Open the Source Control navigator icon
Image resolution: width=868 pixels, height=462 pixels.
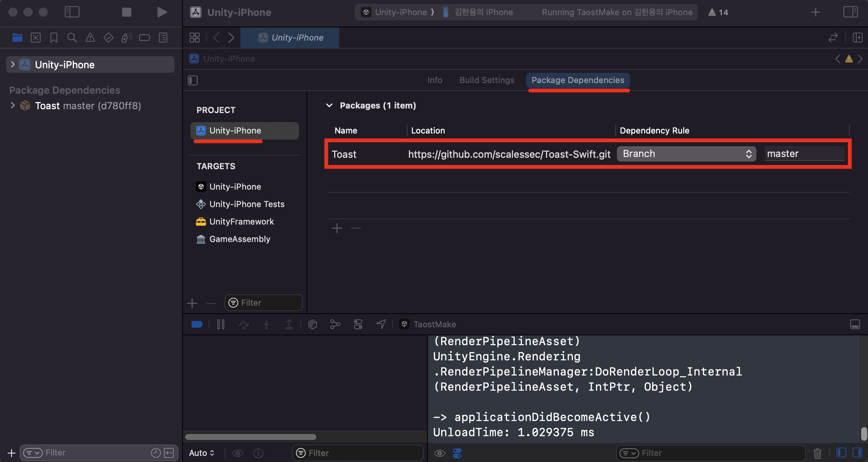(x=36, y=38)
